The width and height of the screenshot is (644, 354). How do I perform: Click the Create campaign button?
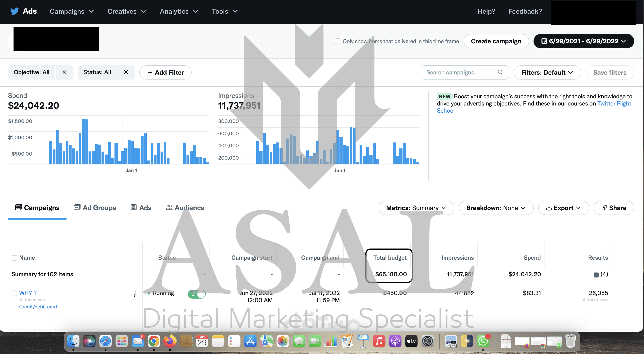tap(496, 41)
